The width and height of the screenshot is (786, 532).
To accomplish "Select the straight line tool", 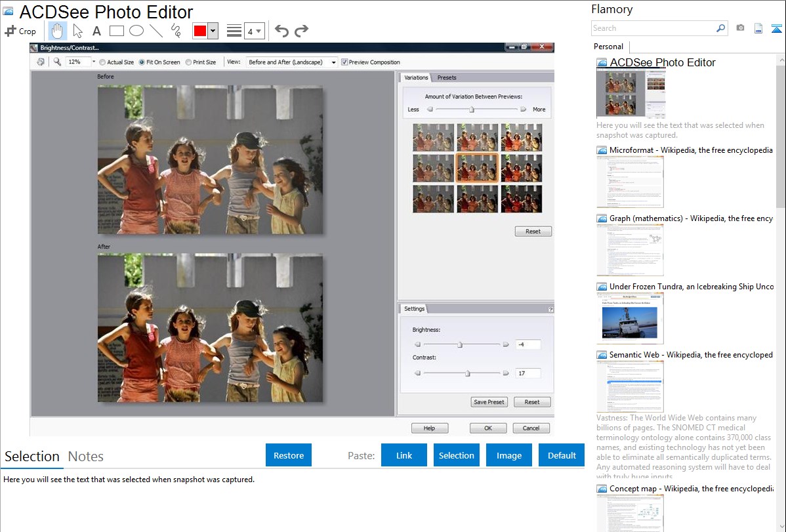I will [x=156, y=31].
